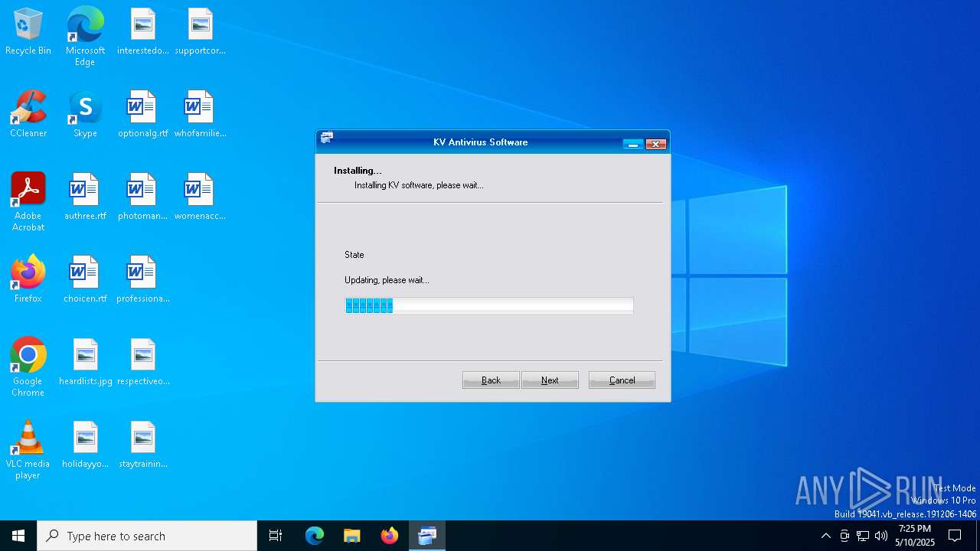
Task: Show hidden tray icons
Action: tap(825, 536)
